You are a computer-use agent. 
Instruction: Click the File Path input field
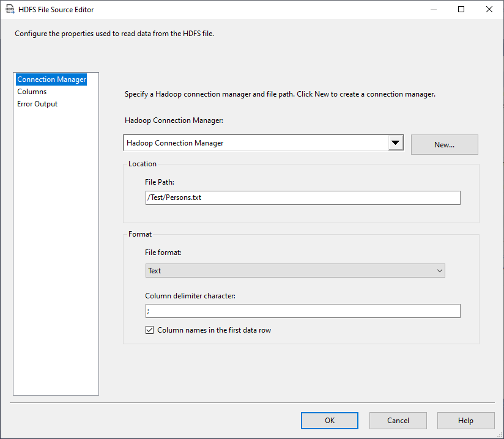tap(303, 197)
